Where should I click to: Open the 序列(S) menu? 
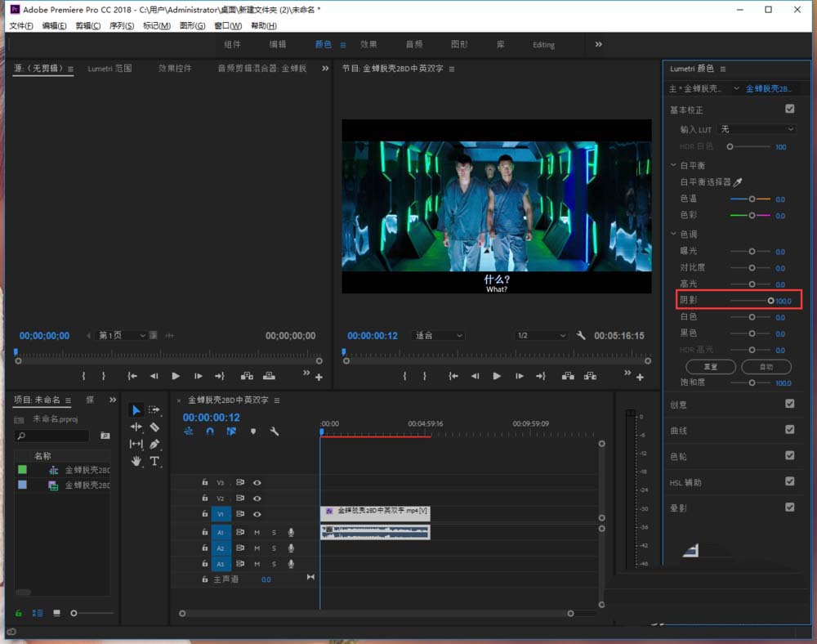122,26
